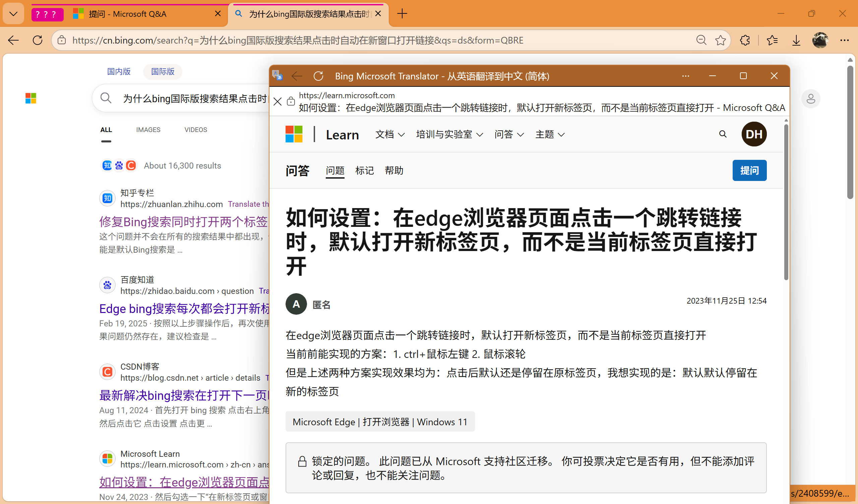The height and width of the screenshot is (504, 858).
Task: Click the Bing search magnifier icon
Action: pos(106,98)
